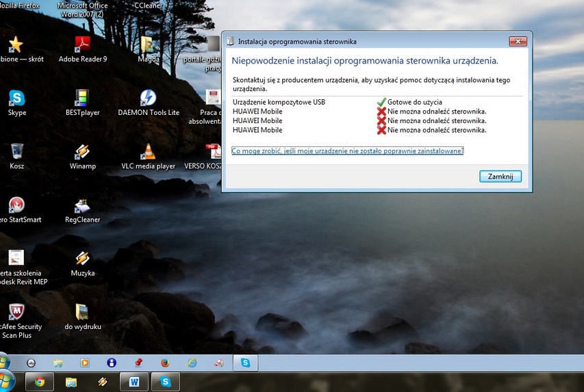Close the driver installation dialog window
Viewport: 584px width, 392px height.
pos(518,42)
